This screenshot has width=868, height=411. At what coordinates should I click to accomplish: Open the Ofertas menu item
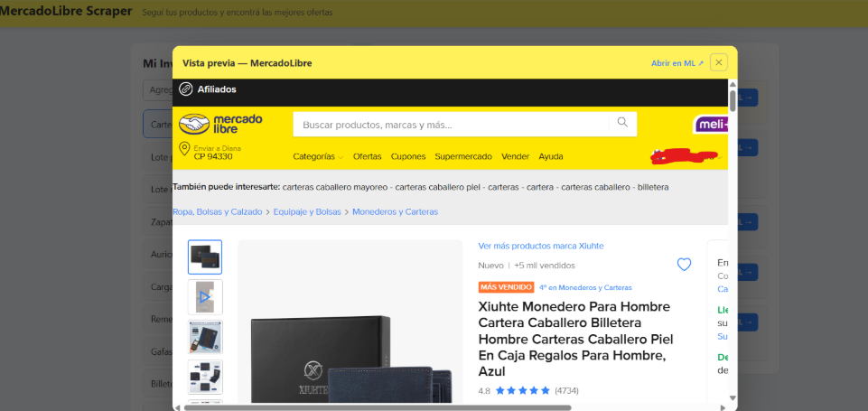(368, 157)
